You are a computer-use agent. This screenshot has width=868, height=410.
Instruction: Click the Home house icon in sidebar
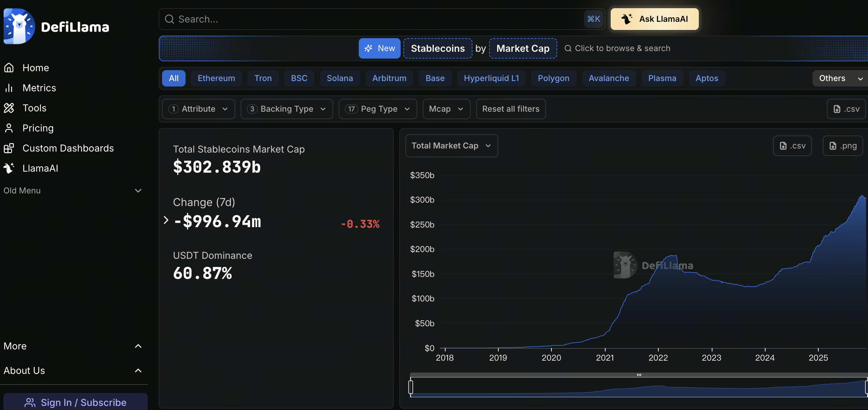[x=9, y=68]
